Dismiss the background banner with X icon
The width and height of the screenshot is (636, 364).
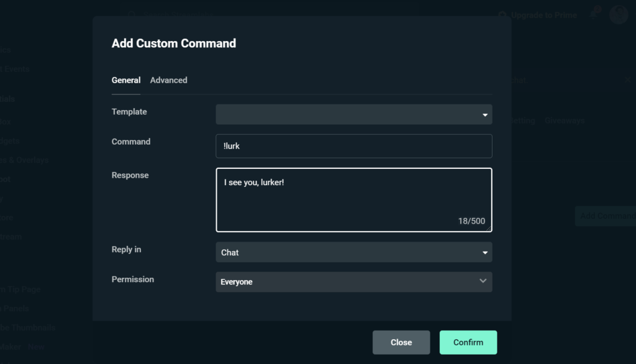click(x=627, y=80)
